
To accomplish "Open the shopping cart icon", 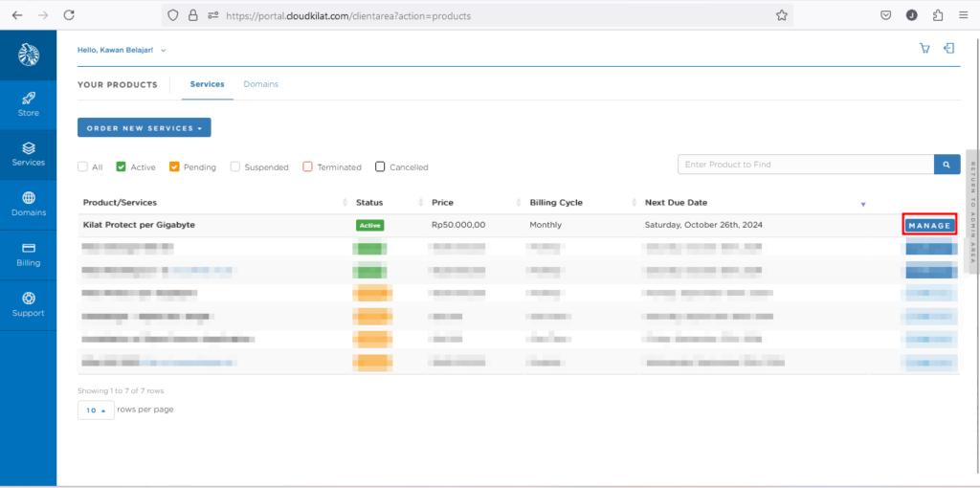I will tap(924, 49).
